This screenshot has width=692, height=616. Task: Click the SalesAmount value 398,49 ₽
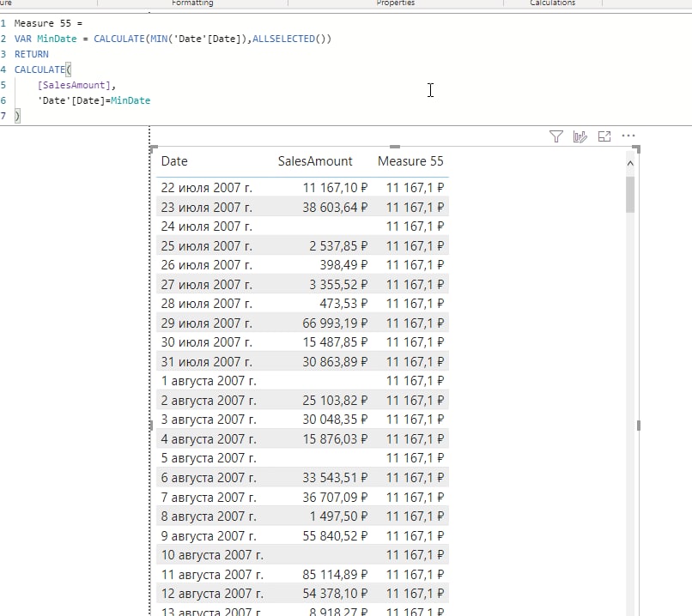pos(343,265)
